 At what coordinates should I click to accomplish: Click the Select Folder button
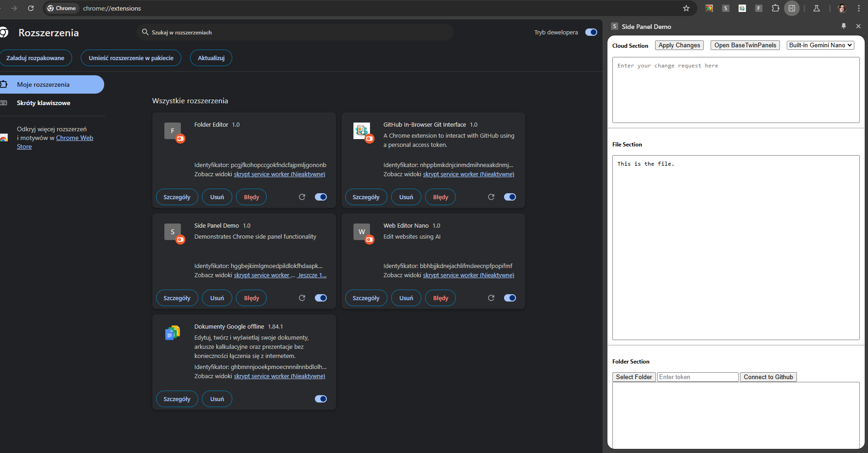pyautogui.click(x=634, y=377)
